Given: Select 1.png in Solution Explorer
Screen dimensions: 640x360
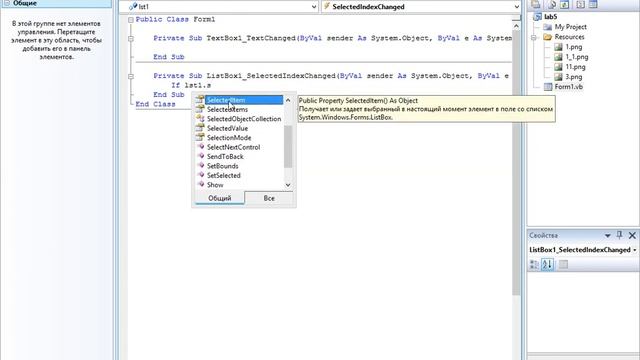Looking at the screenshot, I should tap(573, 47).
